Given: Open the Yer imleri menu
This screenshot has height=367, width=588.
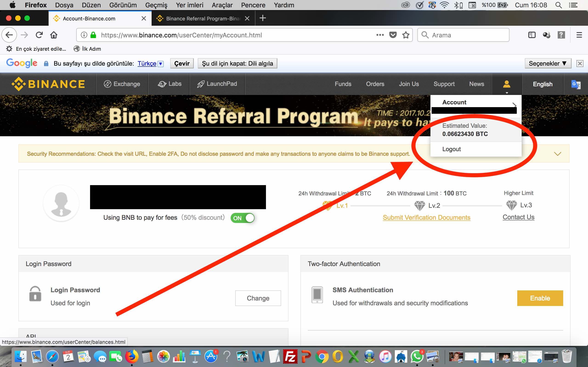Looking at the screenshot, I should [189, 5].
